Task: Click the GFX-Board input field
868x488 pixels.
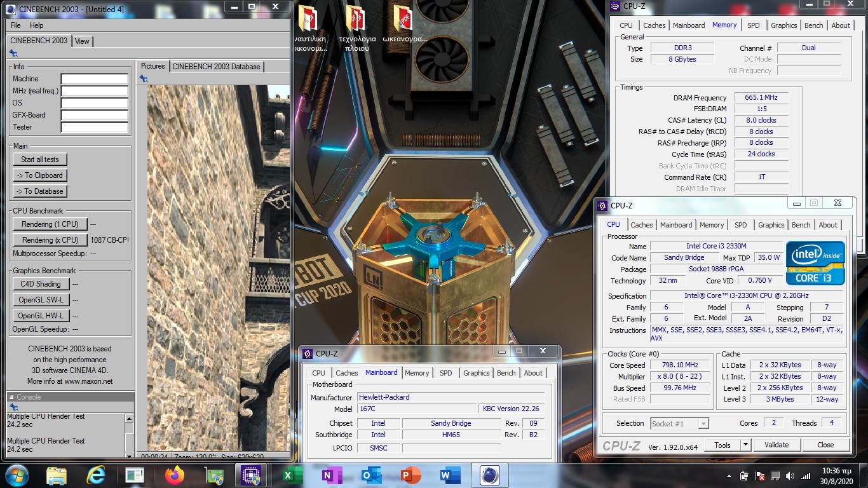Action: pyautogui.click(x=95, y=115)
